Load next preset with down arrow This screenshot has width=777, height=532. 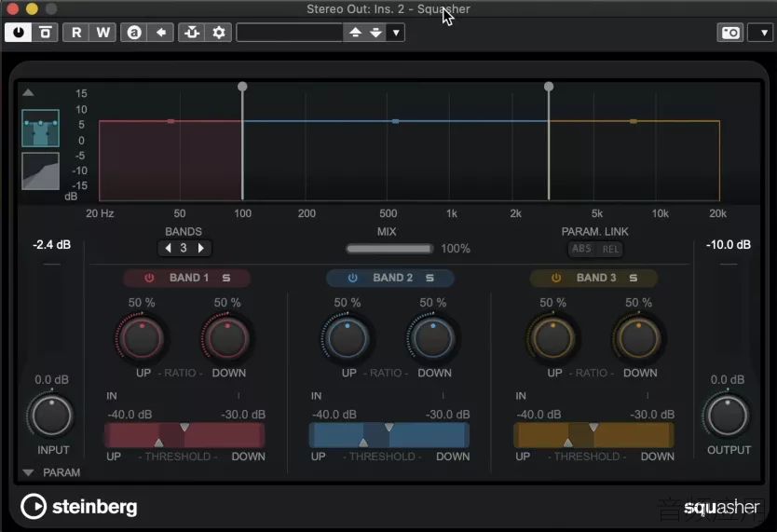376,33
